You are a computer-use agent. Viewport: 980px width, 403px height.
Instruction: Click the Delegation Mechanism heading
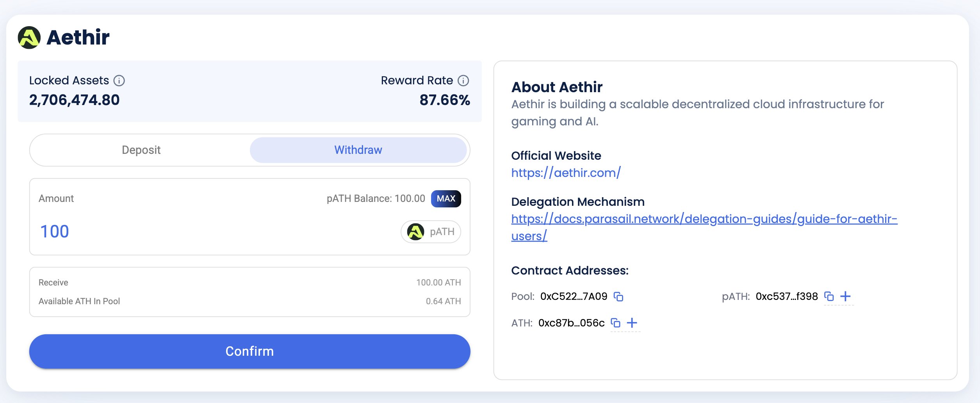click(578, 202)
